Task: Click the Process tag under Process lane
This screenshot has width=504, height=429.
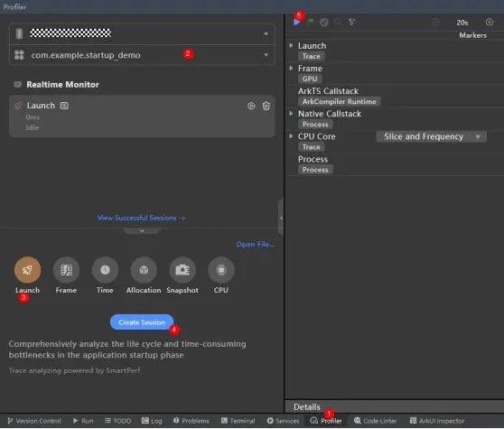Action: coord(315,170)
